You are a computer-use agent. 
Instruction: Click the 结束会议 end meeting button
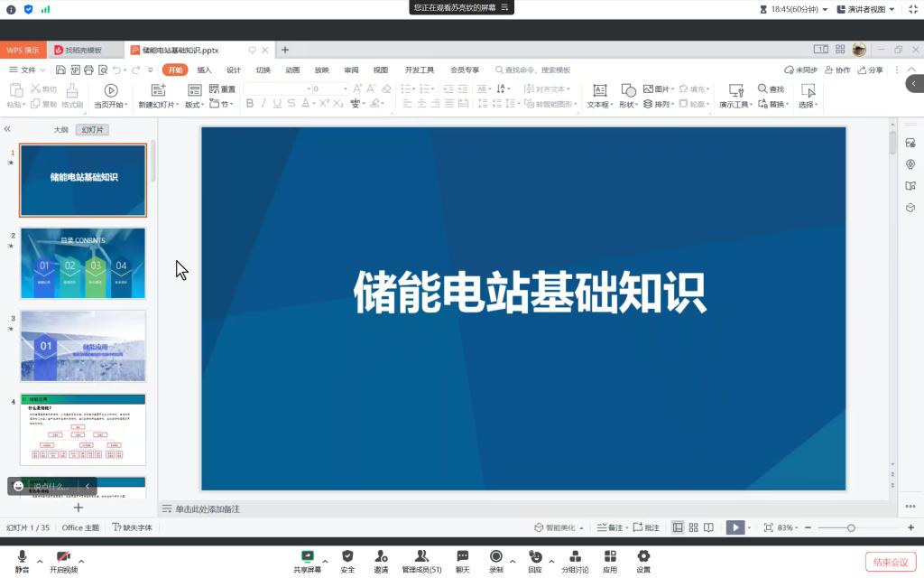click(889, 562)
